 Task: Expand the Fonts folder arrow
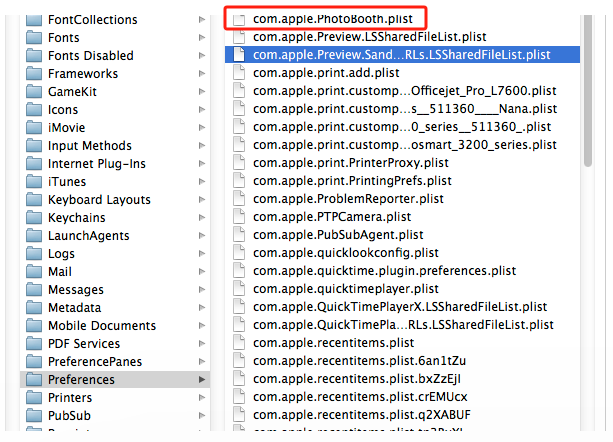click(x=202, y=38)
